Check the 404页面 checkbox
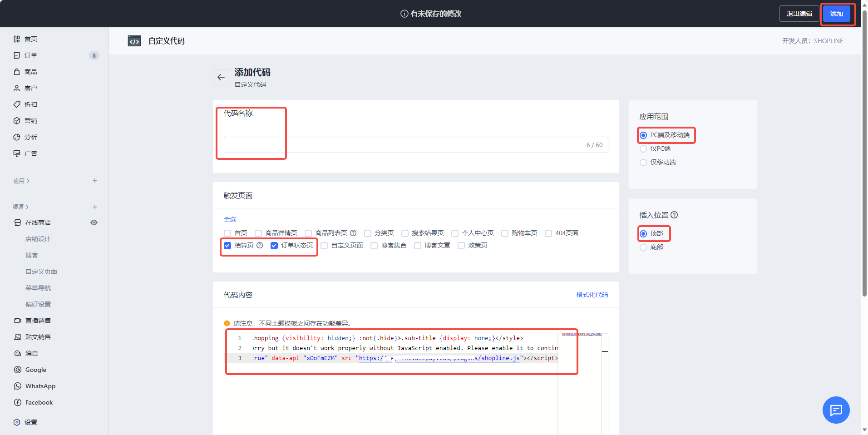 coord(548,233)
